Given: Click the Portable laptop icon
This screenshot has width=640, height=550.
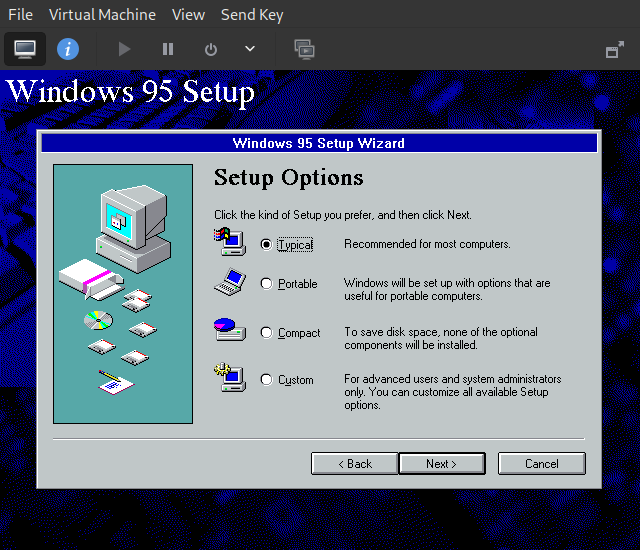Looking at the screenshot, I should 229,282.
